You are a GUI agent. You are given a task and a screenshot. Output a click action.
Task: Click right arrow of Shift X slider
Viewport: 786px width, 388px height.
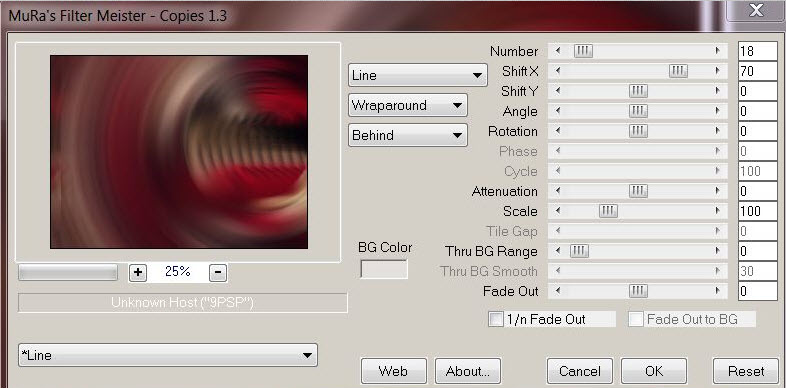718,71
